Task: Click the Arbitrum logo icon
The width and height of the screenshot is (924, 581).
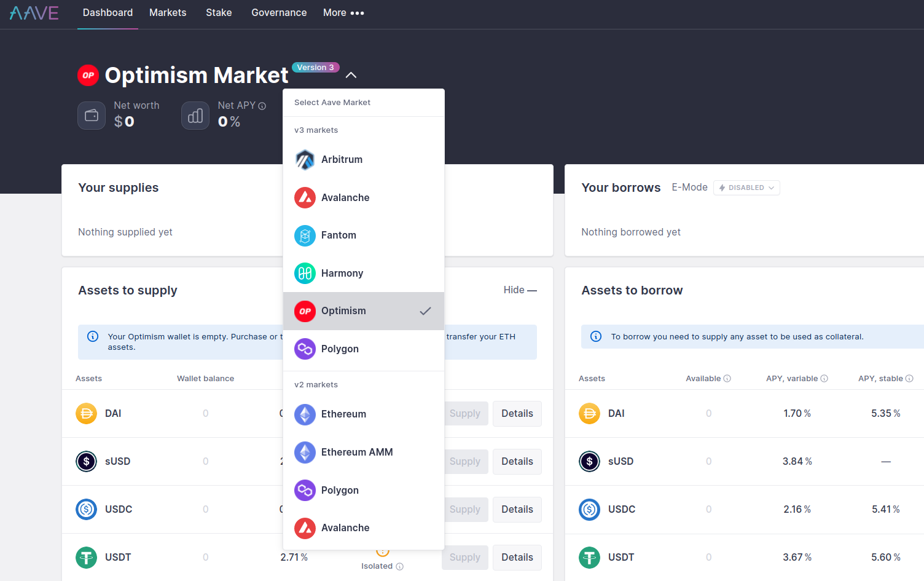Action: 305,160
